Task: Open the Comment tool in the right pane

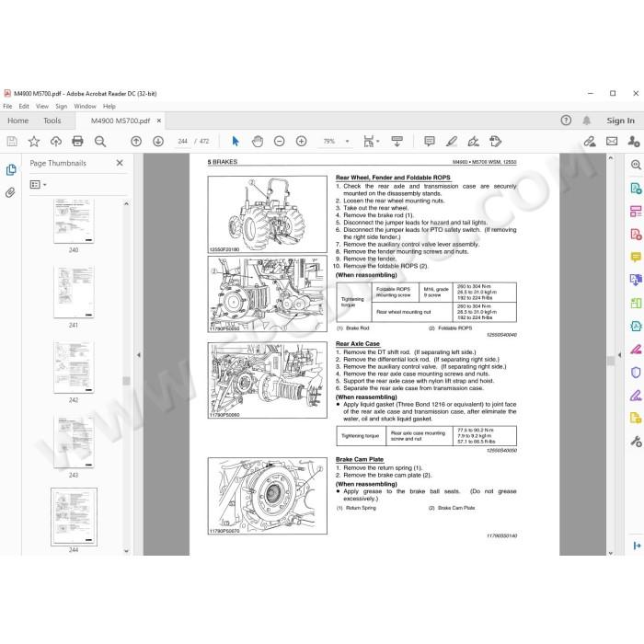Action: pyautogui.click(x=636, y=257)
